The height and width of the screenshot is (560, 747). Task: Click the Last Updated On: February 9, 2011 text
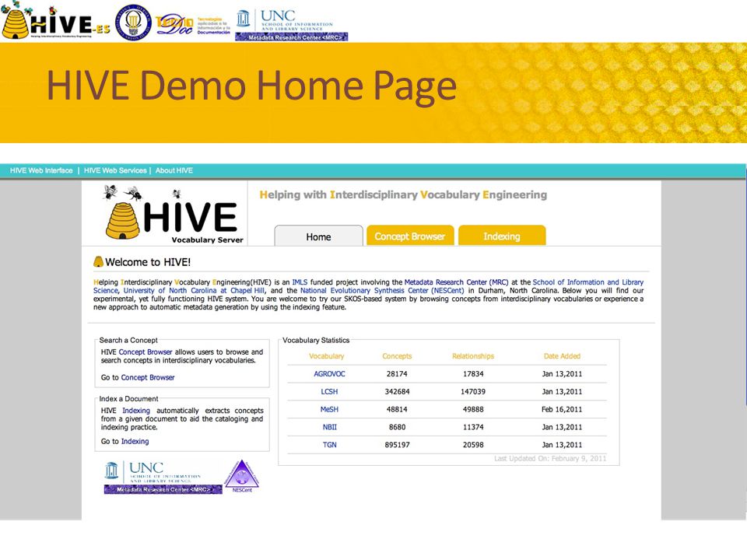550,459
